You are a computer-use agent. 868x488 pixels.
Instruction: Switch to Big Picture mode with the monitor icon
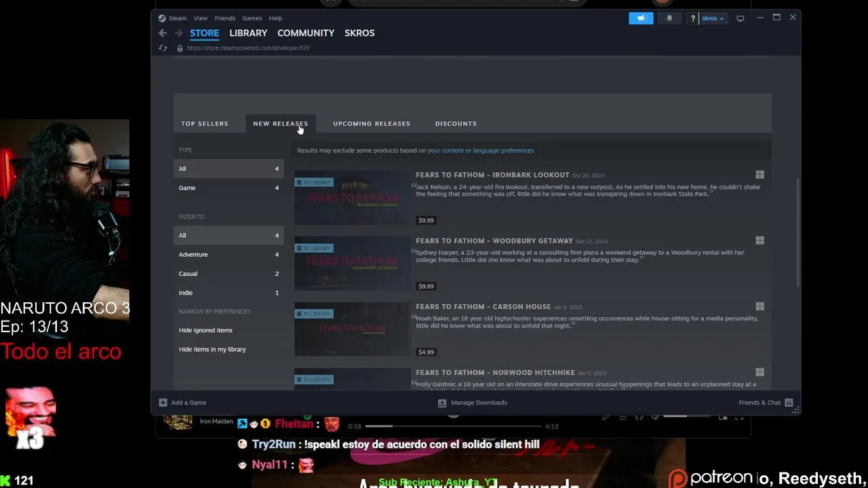tap(741, 18)
